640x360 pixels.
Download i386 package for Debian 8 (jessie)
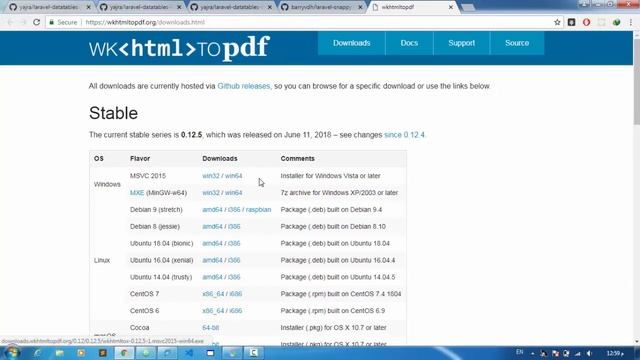pos(234,227)
